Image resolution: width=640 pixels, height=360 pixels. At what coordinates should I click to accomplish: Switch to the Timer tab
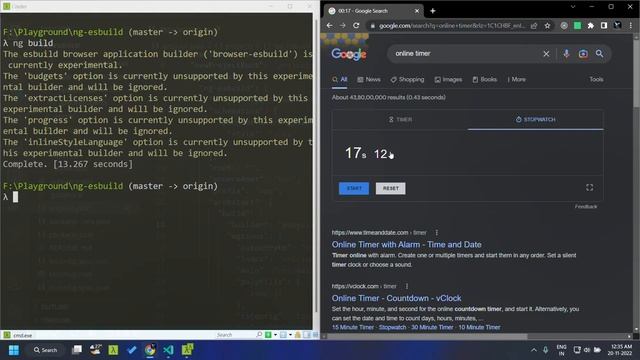click(x=400, y=120)
